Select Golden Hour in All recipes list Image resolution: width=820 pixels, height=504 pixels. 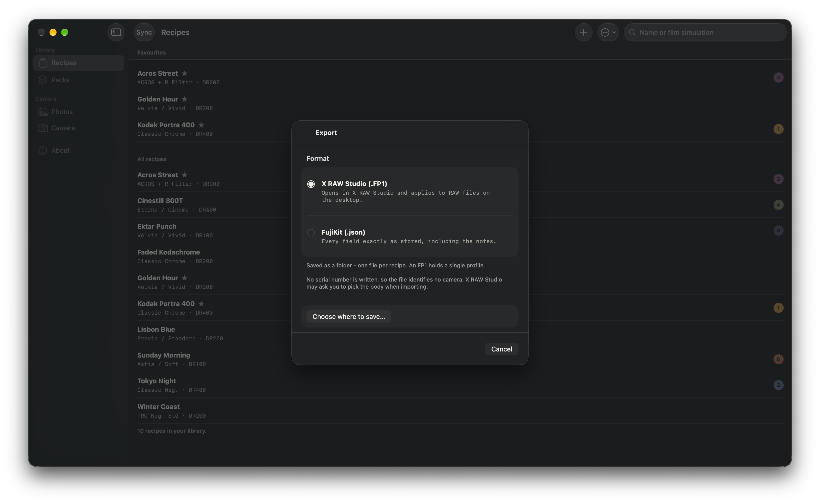tap(460, 282)
